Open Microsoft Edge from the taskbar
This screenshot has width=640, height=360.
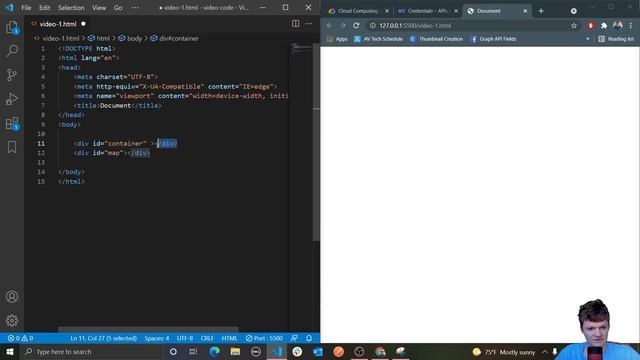click(x=214, y=351)
